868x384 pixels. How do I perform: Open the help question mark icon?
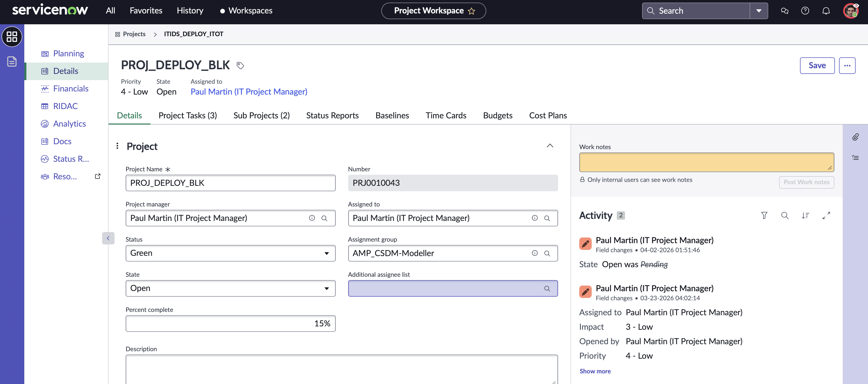[x=805, y=11]
